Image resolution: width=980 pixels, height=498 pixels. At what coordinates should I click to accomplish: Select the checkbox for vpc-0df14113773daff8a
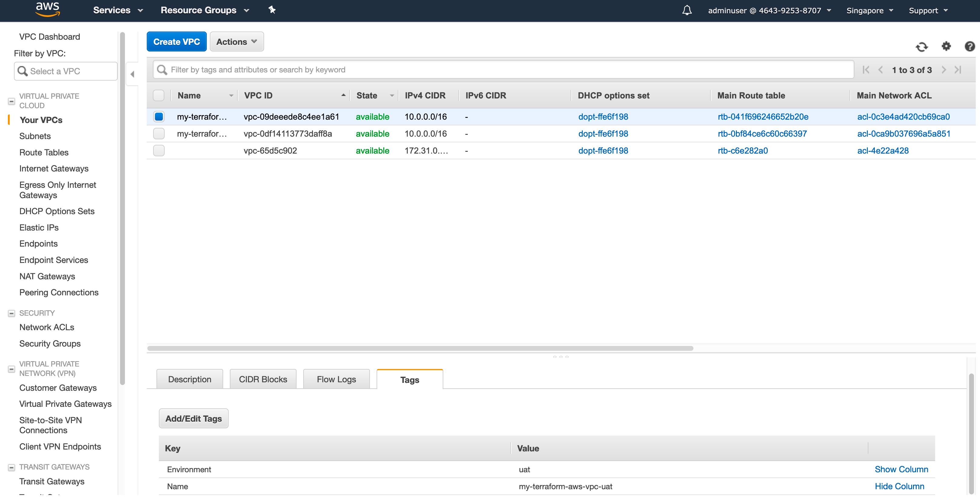(159, 133)
